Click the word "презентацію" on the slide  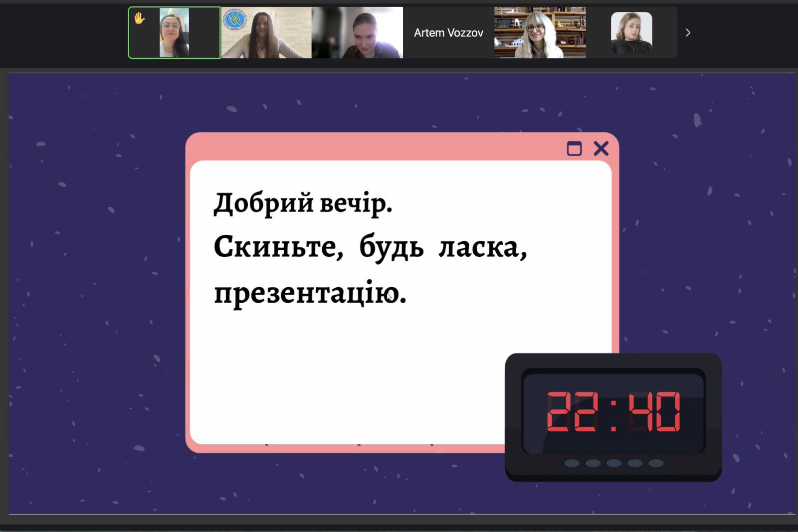305,293
